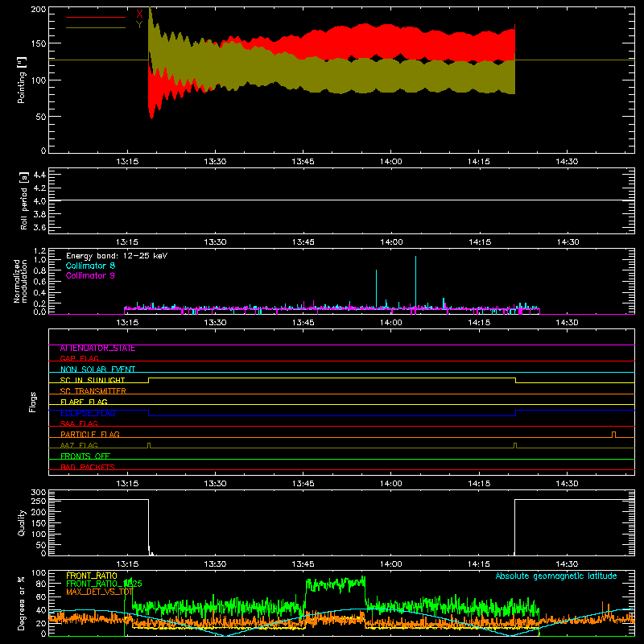Viewport: 644px width, 644px height.
Task: Select the ECLIPSE_FLAG label
Action: [88, 413]
